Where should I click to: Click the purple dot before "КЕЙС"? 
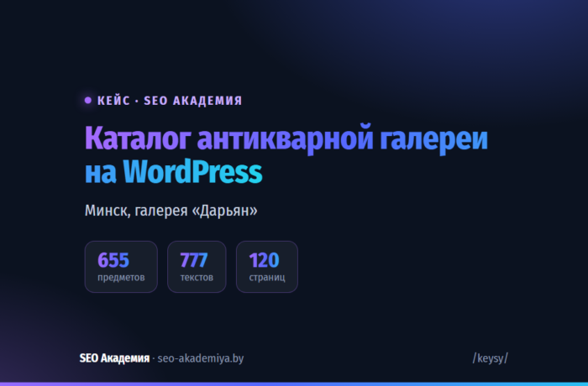point(88,100)
